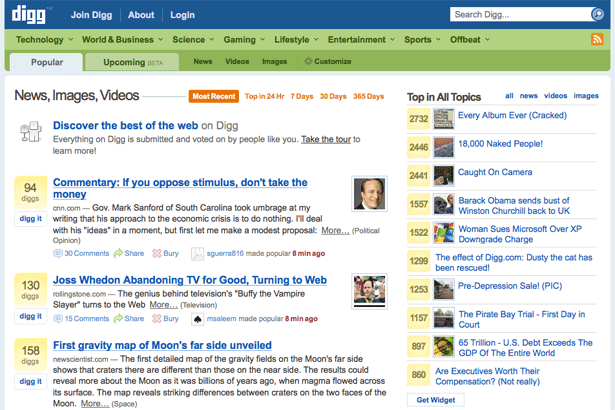
Task: Click msaleem spade avatar icon
Action: point(197,319)
